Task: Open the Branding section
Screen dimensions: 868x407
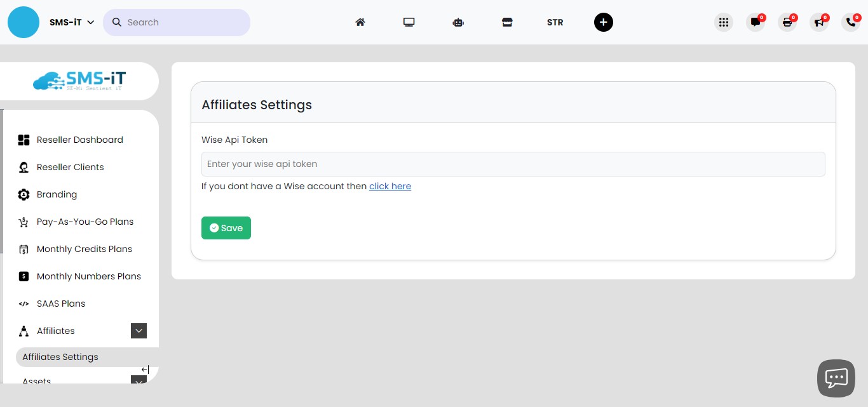Action: (57, 194)
